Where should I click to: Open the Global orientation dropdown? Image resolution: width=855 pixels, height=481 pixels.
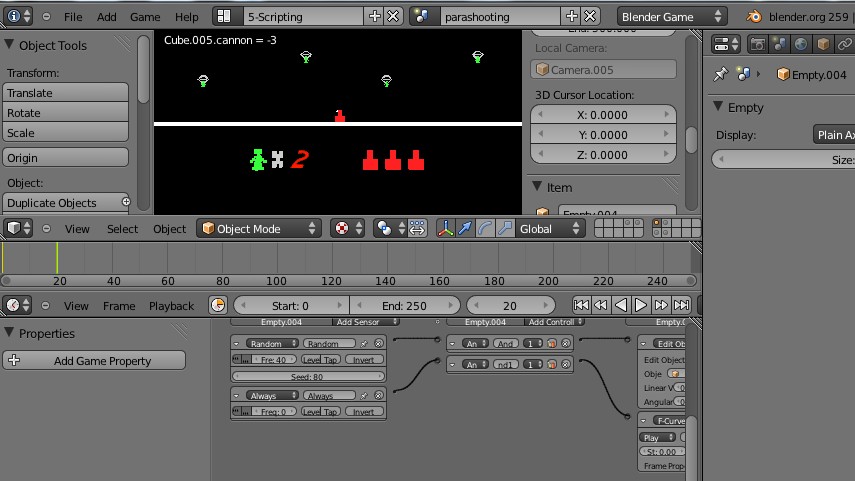pos(550,229)
